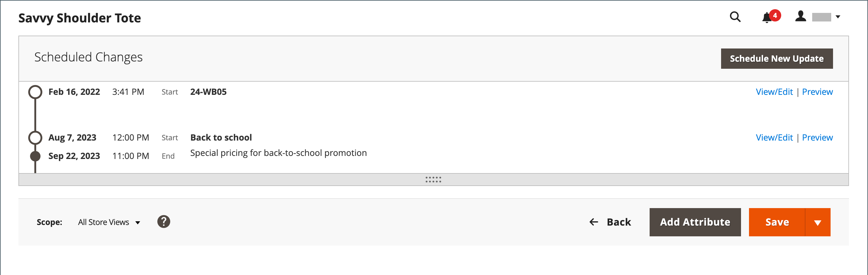The width and height of the screenshot is (868, 275).
Task: Preview the Back to school update
Action: 817,137
